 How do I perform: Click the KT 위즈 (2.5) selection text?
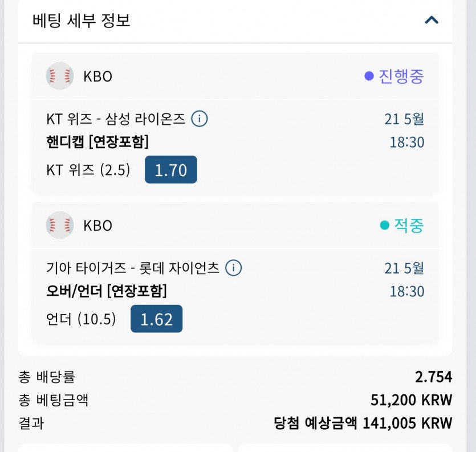[88, 170]
